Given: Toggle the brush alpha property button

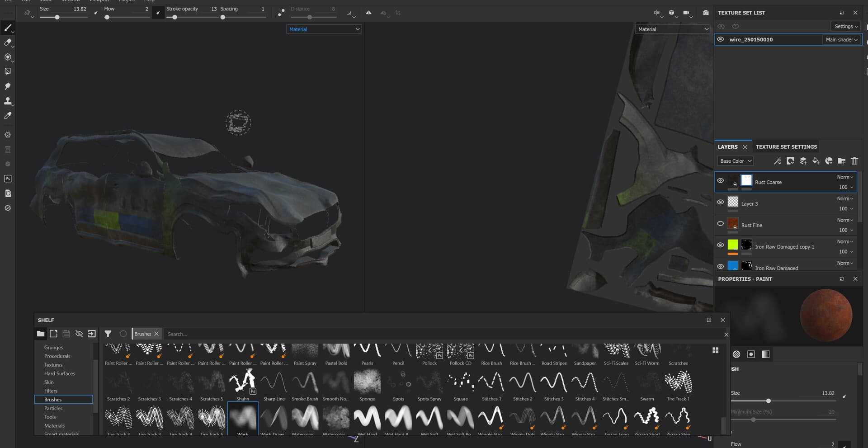Looking at the screenshot, I should tap(736, 354).
